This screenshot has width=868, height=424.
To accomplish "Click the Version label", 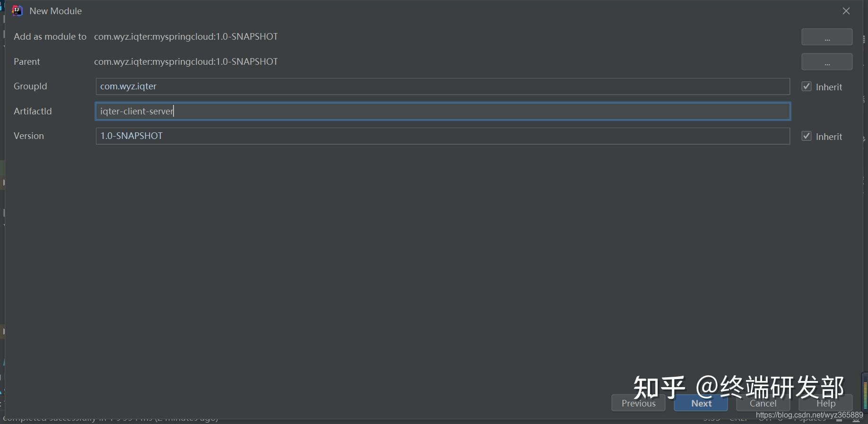I will click(x=29, y=136).
